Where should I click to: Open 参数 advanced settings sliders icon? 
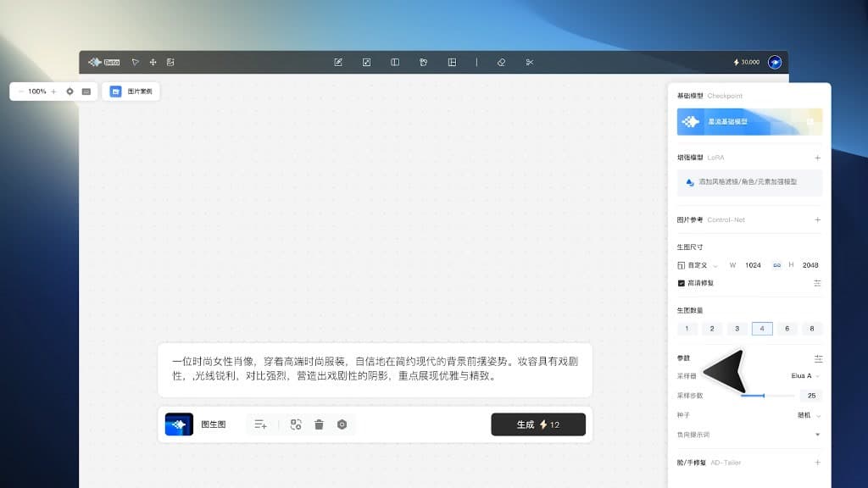coord(818,358)
